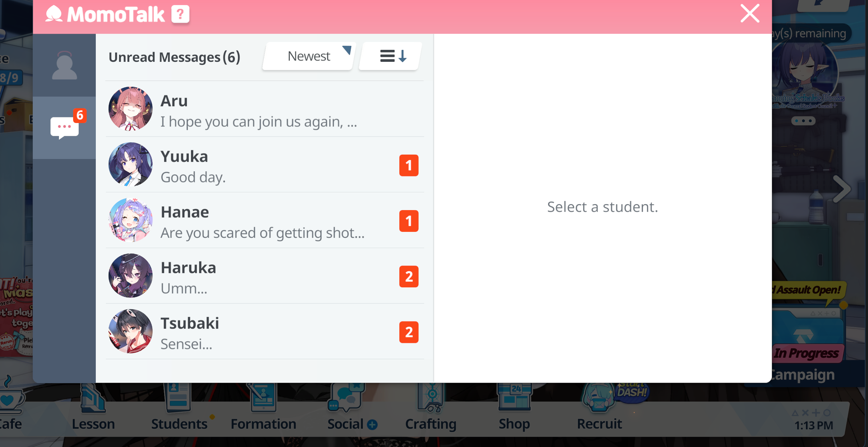Click Hanae's unread count badge
This screenshot has height=447, width=868.
coord(409,221)
